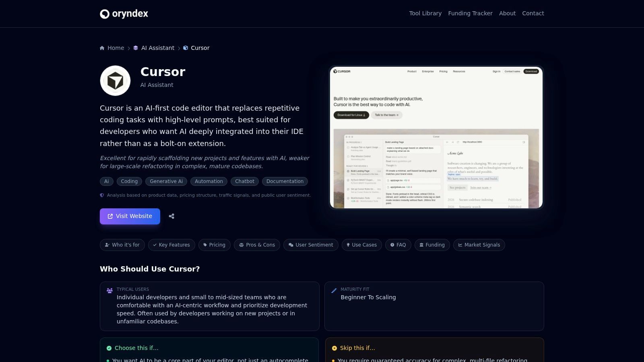Select the Automation tag
Screen dimensions: 644x362
[209, 181]
